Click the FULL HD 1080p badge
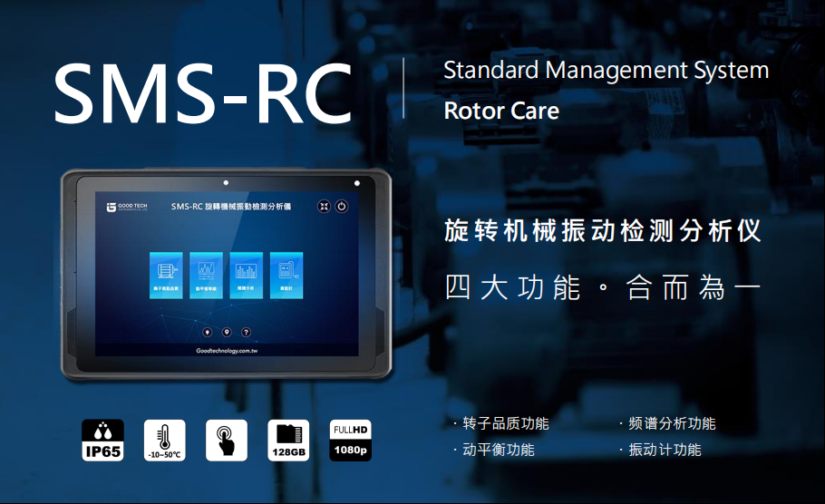 tap(351, 441)
